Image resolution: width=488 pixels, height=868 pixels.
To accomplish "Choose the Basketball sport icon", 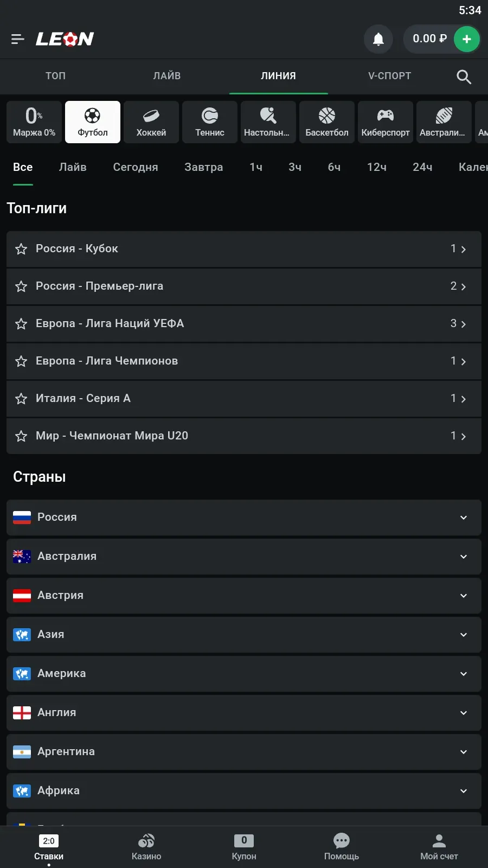I will [327, 122].
